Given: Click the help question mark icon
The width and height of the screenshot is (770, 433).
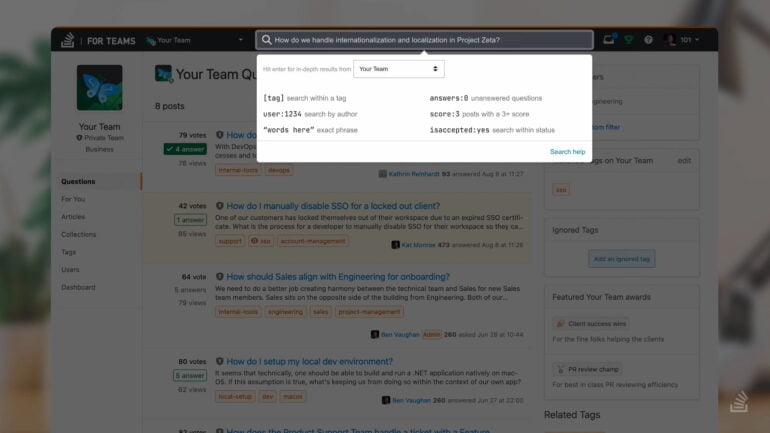Looking at the screenshot, I should [648, 40].
